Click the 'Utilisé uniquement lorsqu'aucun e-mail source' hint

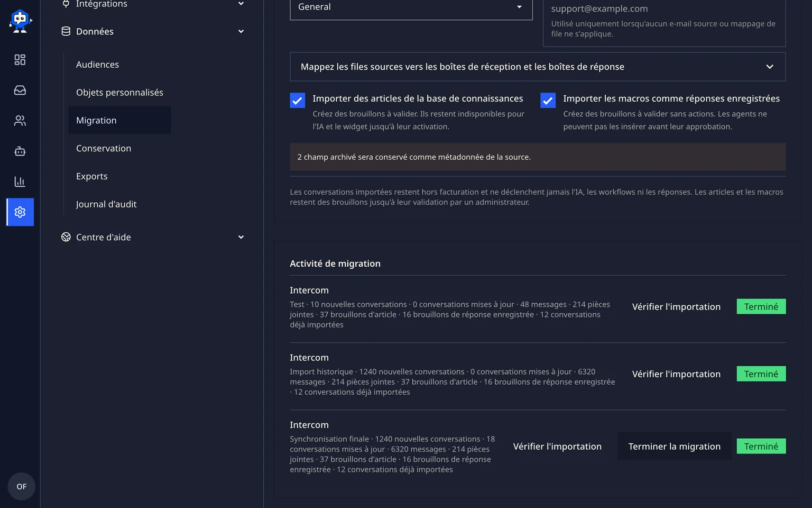(x=663, y=29)
